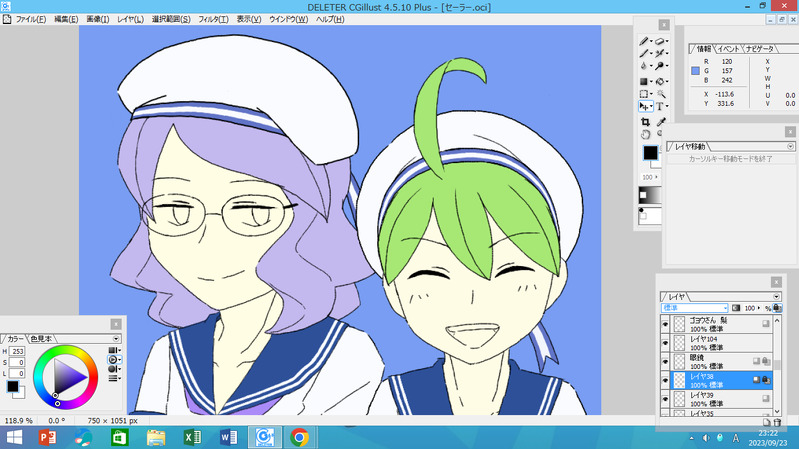Close the Color panel

pyautogui.click(x=116, y=324)
